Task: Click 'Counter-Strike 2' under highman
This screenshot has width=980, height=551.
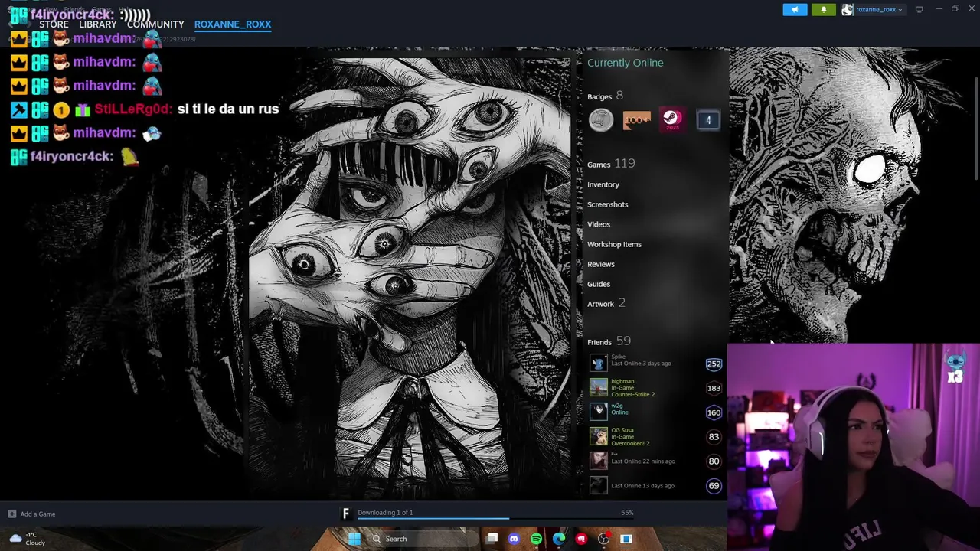Action: pyautogui.click(x=632, y=395)
